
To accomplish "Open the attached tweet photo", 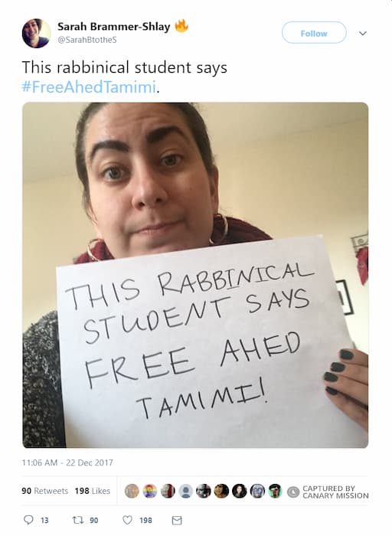I will (x=195, y=275).
